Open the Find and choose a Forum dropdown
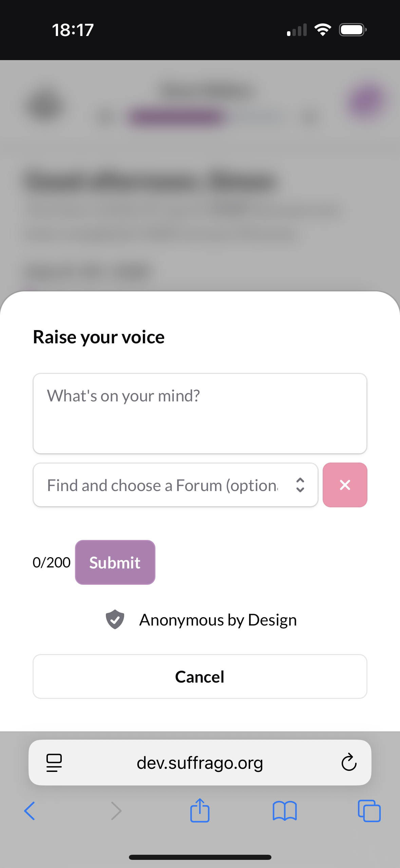This screenshot has width=400, height=868. tap(163, 485)
